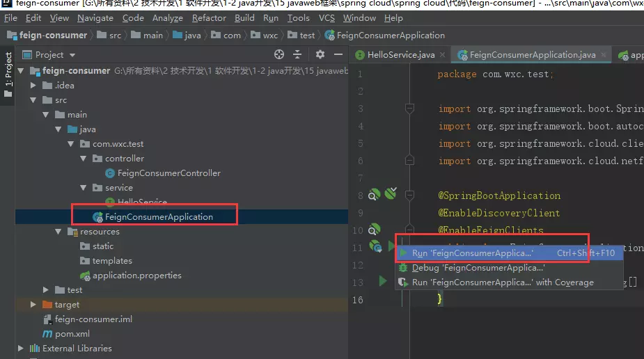644x359 pixels.
Task: Collapse the resources folder
Action: point(58,232)
